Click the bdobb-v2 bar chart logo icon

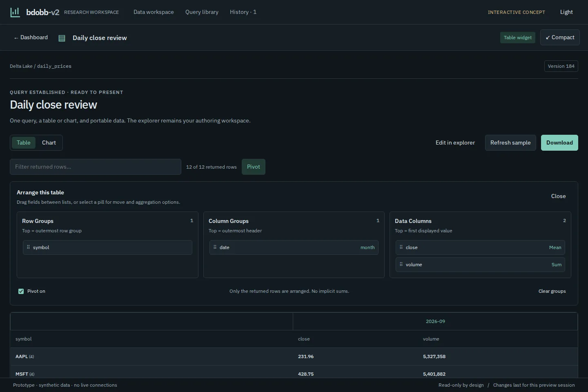click(x=15, y=12)
